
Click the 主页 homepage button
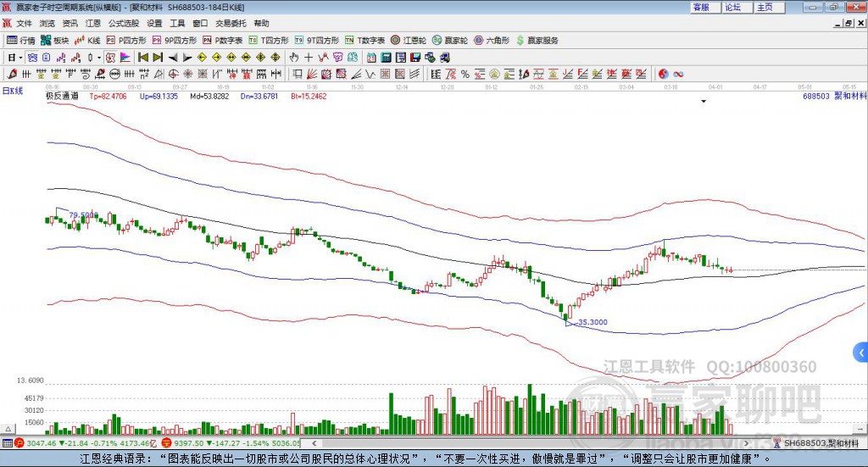(x=769, y=7)
